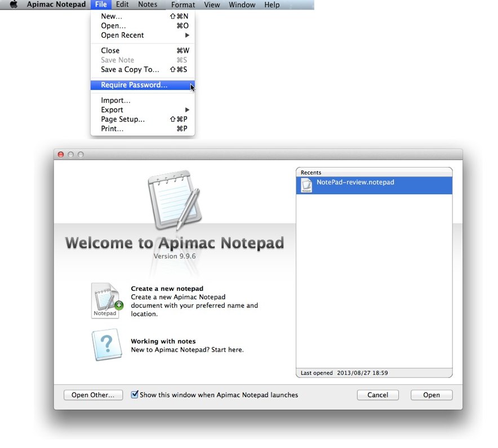Click the Cancel button
The width and height of the screenshot is (498, 448).
377,395
